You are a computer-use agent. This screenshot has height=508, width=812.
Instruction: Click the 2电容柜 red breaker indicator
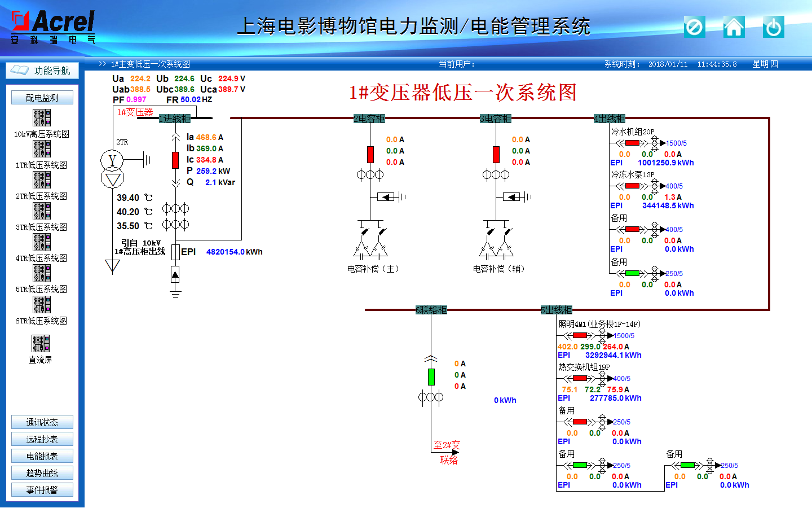coord(370,154)
